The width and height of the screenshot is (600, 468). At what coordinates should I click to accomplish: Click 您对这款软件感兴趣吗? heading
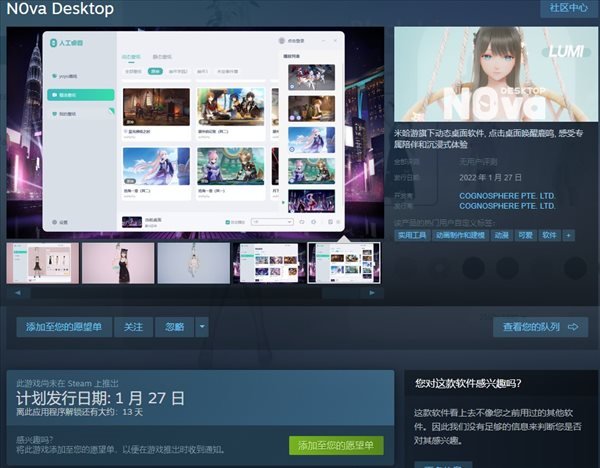pyautogui.click(x=468, y=383)
